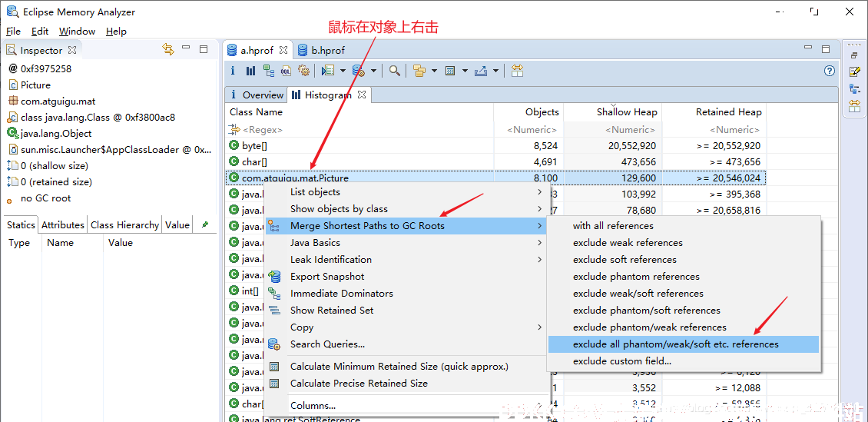Sort by Shallow Heap column header
This screenshot has height=422, width=868.
click(x=613, y=112)
